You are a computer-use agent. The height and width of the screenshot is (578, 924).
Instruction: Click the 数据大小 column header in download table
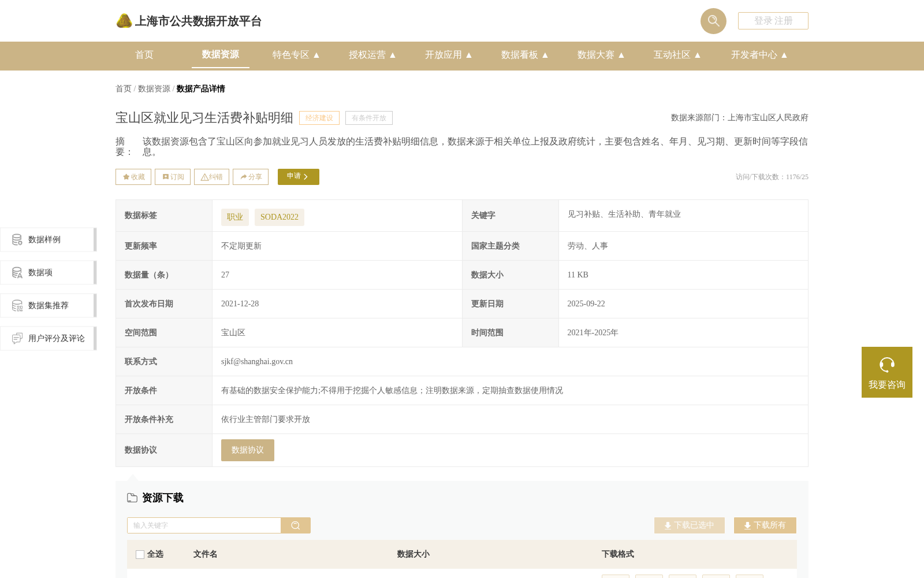click(x=413, y=554)
